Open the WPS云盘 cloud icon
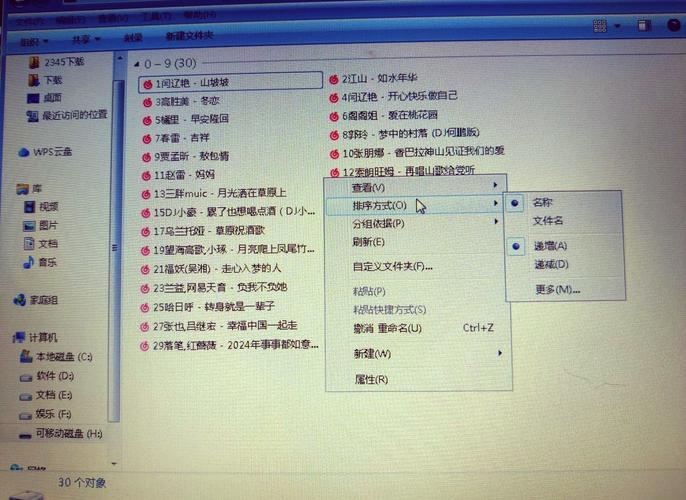The height and width of the screenshot is (500, 686). click(24, 152)
